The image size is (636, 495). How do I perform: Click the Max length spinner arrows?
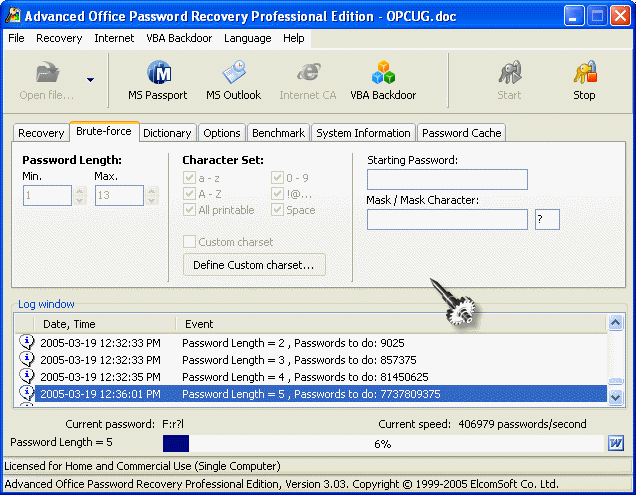click(x=152, y=195)
